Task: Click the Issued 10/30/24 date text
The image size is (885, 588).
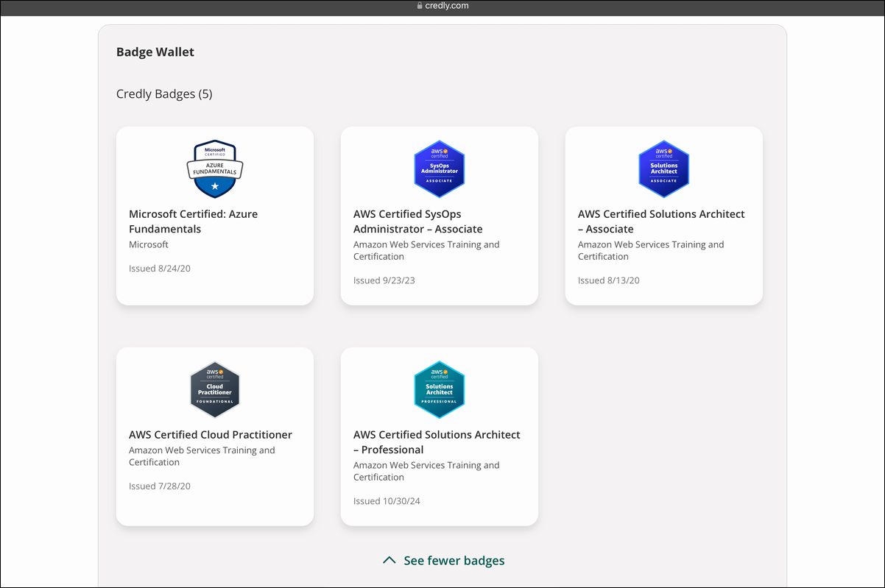Action: point(387,501)
